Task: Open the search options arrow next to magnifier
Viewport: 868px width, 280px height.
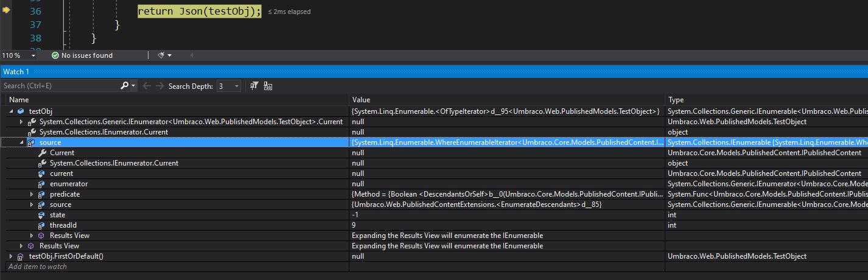Action: [x=133, y=86]
